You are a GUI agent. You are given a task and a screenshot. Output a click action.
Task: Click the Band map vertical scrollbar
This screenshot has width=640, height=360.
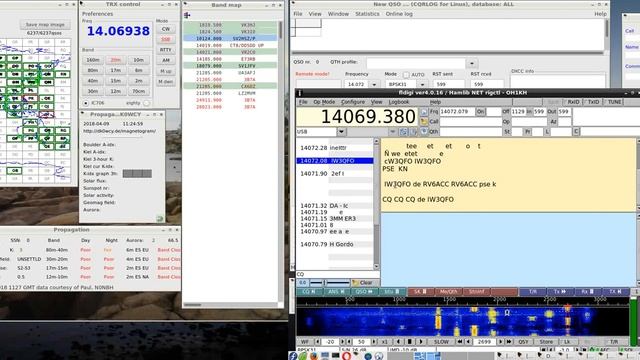click(x=280, y=162)
